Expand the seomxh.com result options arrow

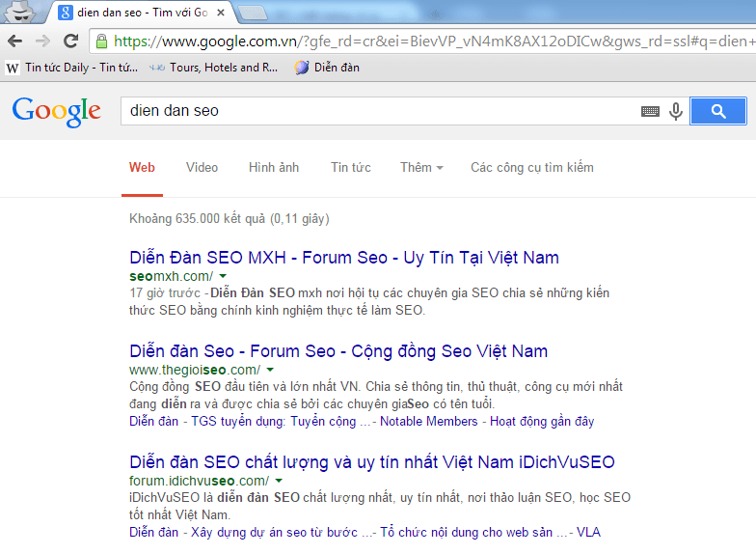(223, 276)
